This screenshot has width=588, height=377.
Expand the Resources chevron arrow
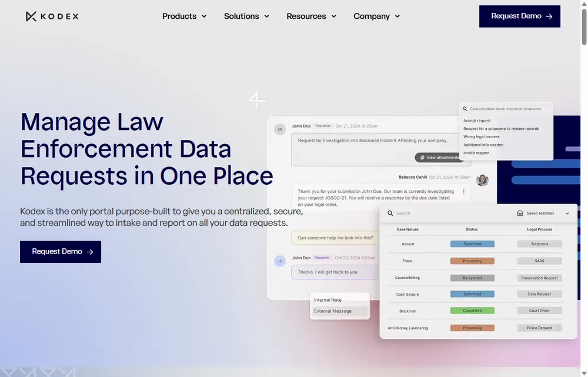tap(334, 16)
